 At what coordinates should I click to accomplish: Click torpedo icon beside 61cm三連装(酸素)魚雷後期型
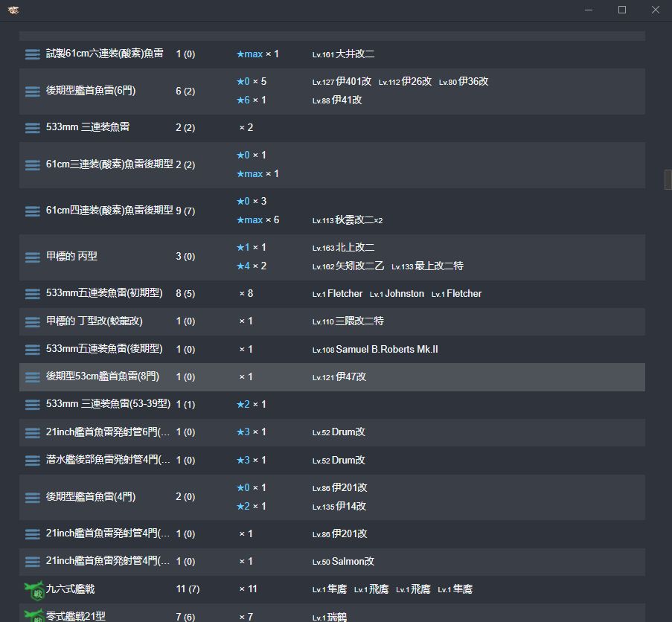point(33,165)
